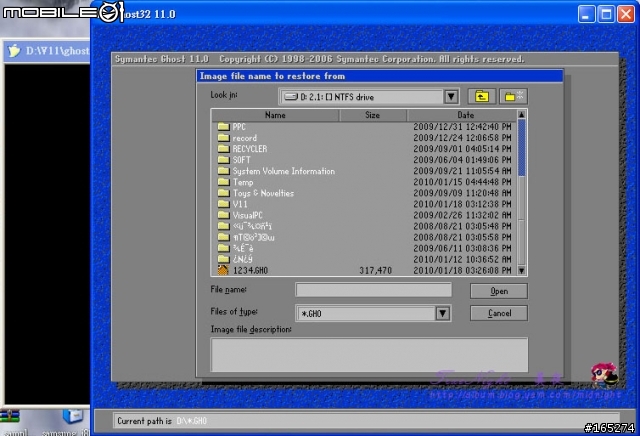Click the create new folder icon
Image resolution: width=640 pixels, height=436 pixels.
pos(513,97)
